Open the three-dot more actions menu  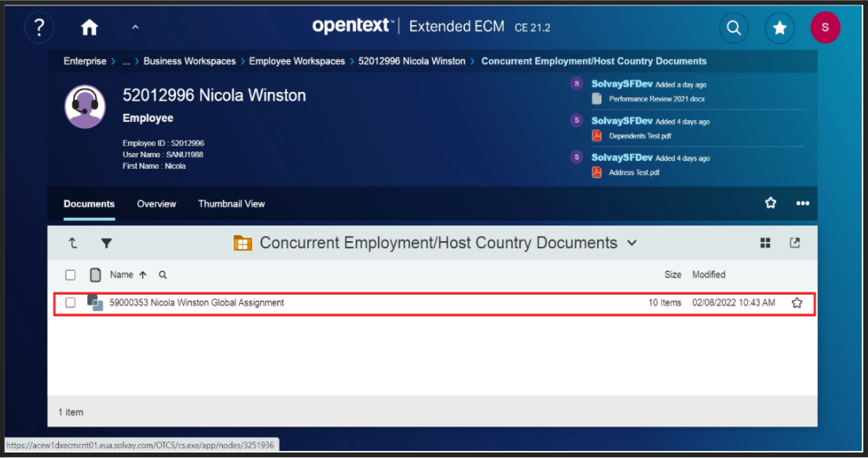pos(802,203)
